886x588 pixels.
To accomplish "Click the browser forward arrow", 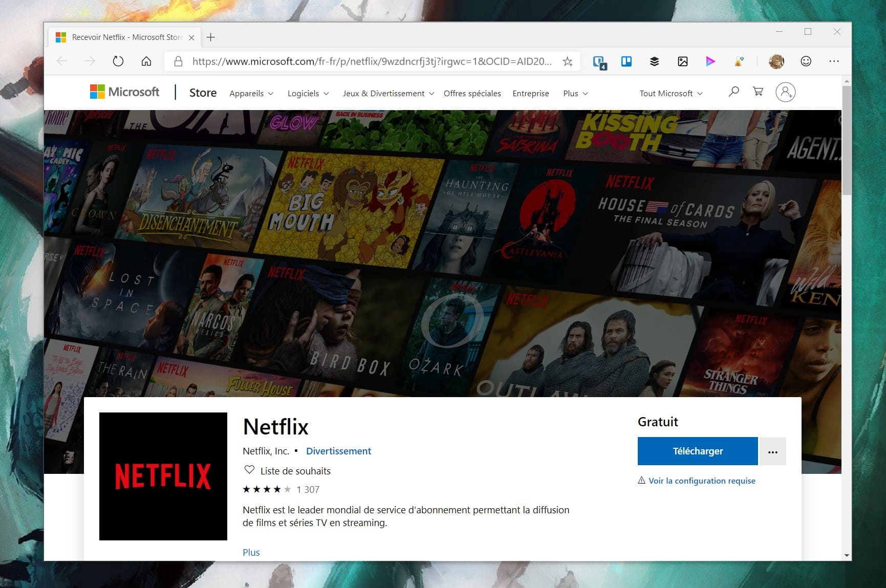I will (x=90, y=61).
